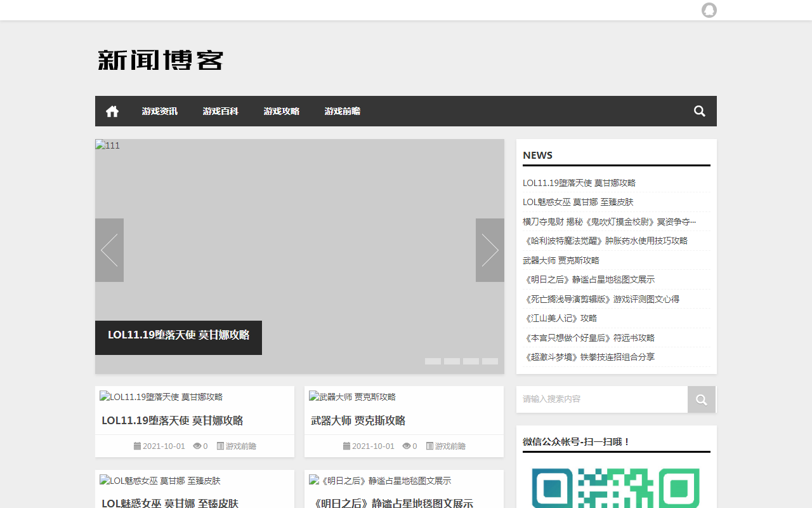812x508 pixels.
Task: Click the LOL魅惑女巫 card thumbnail image
Action: pyautogui.click(x=160, y=481)
